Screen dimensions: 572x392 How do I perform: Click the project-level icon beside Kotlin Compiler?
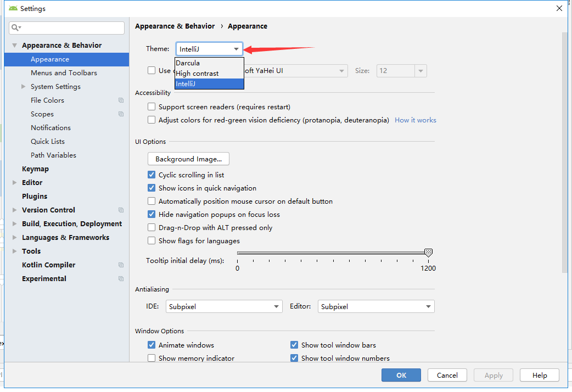121,265
